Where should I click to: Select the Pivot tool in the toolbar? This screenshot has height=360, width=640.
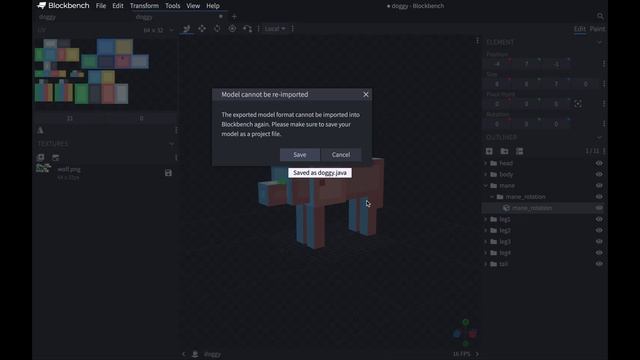pyautogui.click(x=232, y=29)
